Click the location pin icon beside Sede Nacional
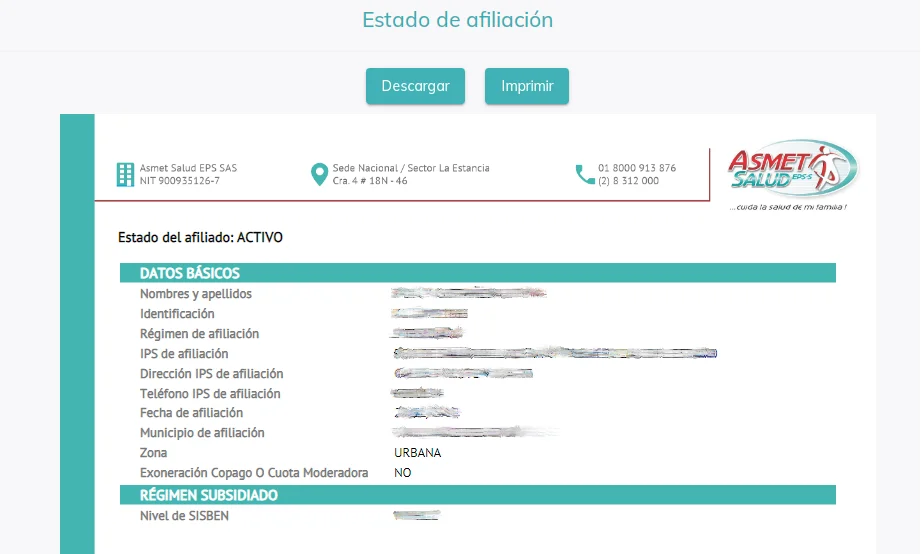 [x=319, y=174]
